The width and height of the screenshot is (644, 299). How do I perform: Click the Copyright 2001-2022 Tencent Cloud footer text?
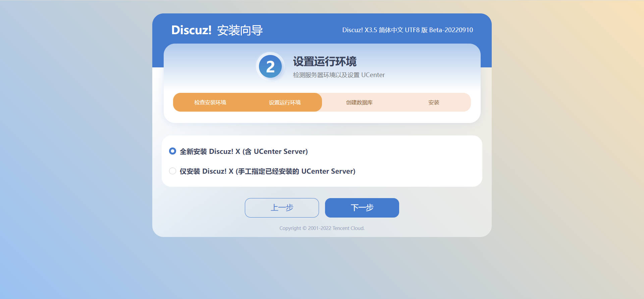(x=322, y=228)
